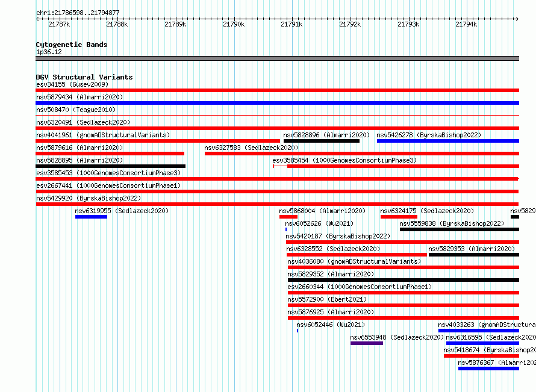
Task: Click the gray 1p36.12 cytogenetic band
Action: [x=277, y=58]
